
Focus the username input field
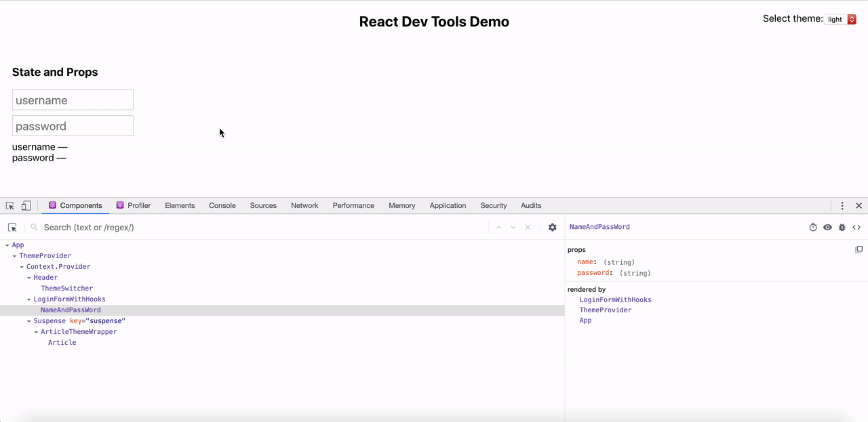click(73, 100)
